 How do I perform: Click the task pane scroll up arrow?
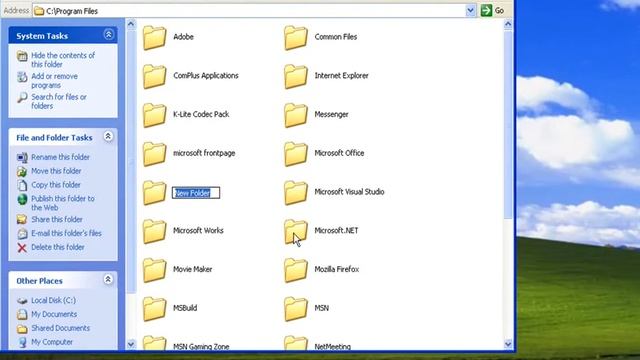(x=131, y=24)
